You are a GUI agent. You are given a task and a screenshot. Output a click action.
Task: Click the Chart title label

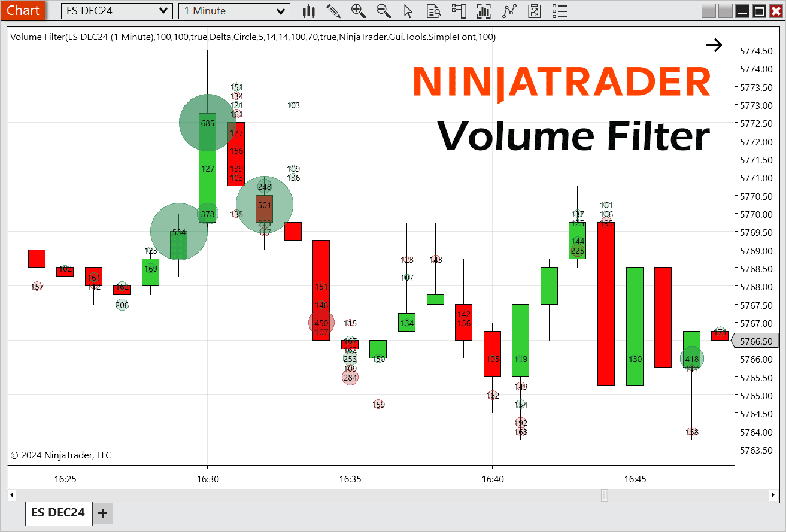pos(23,10)
